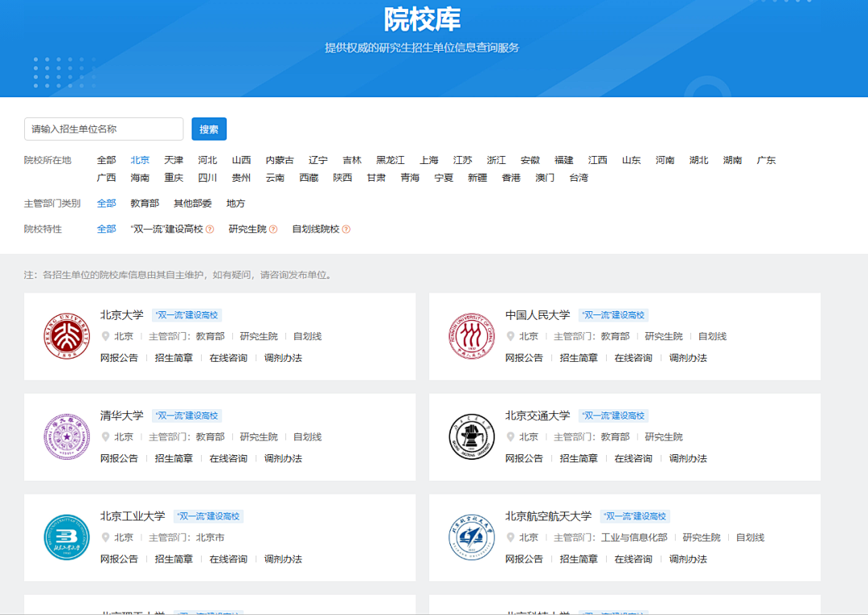This screenshot has height=615, width=868.
Task: Open 调剂办法 for 中国人民大学
Action: [688, 359]
